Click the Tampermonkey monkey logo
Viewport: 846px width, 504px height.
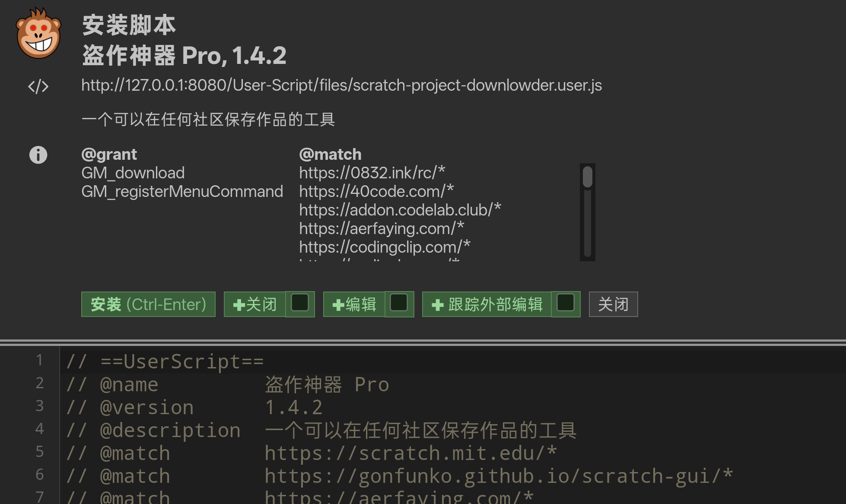[x=38, y=33]
